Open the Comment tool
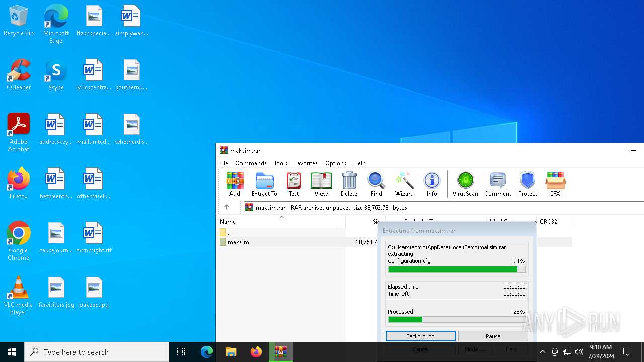Screen dimensions: 644x362 tap(498, 184)
